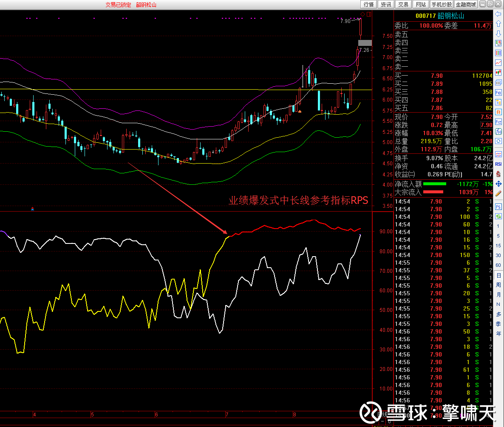The width and height of the screenshot is (504, 427).
Task: Open the f(x) formula manager icon
Action: [498, 132]
